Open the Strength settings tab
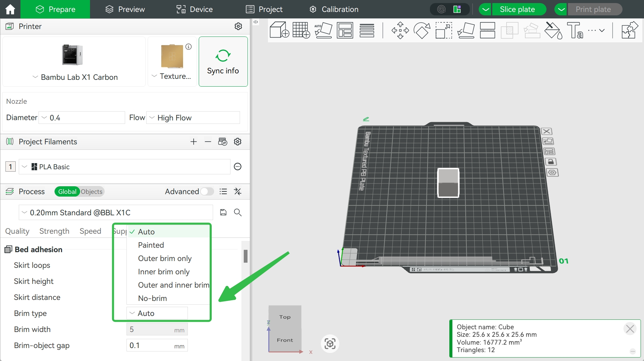The image size is (644, 361). pos(54,231)
